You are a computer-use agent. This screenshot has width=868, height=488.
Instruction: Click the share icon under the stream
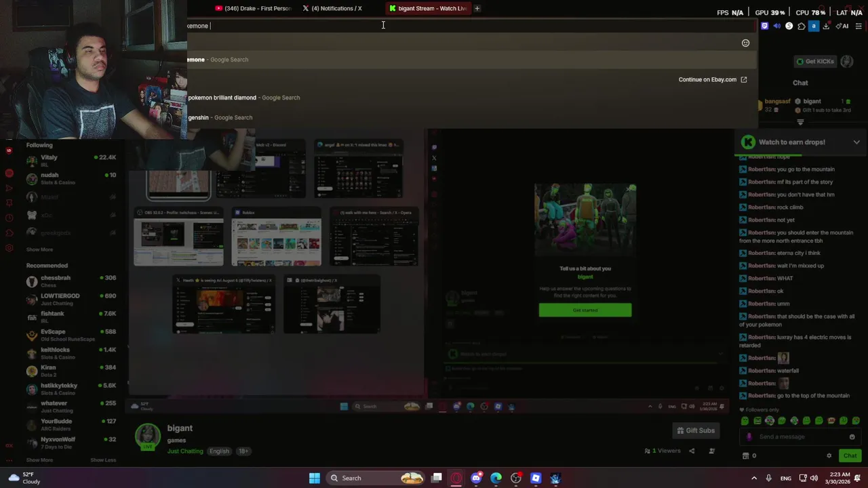692,451
